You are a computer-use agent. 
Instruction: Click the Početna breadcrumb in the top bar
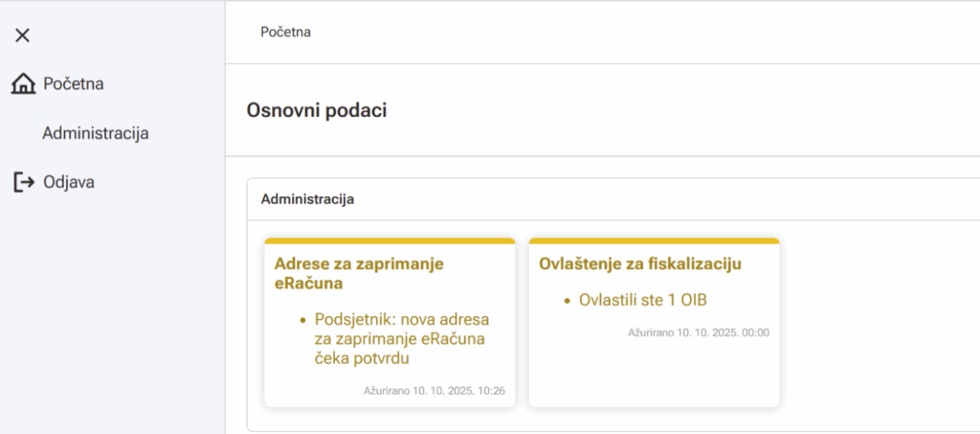(285, 32)
